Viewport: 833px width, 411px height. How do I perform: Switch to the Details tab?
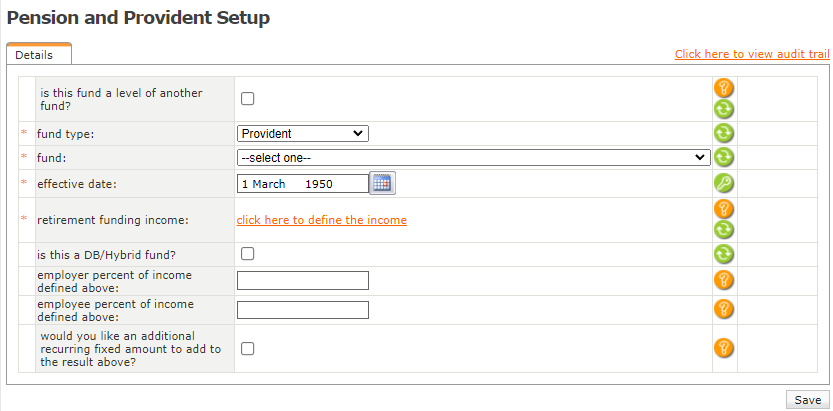click(x=34, y=55)
